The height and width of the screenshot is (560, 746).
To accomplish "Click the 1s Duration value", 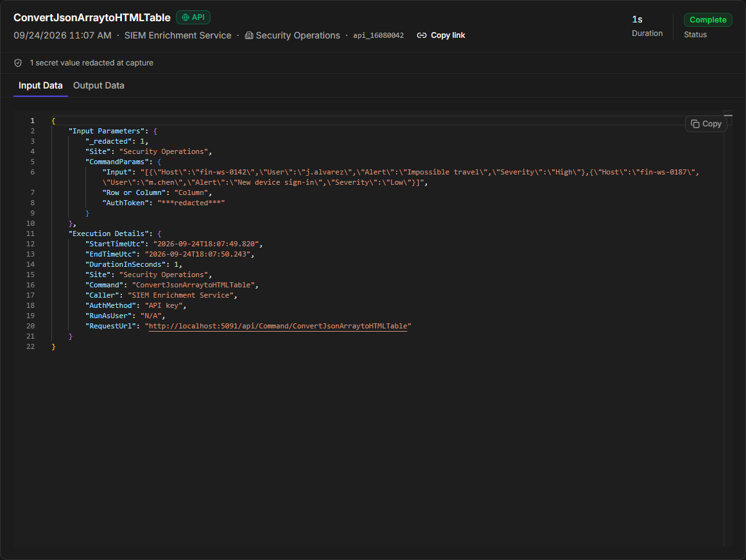I will point(637,19).
